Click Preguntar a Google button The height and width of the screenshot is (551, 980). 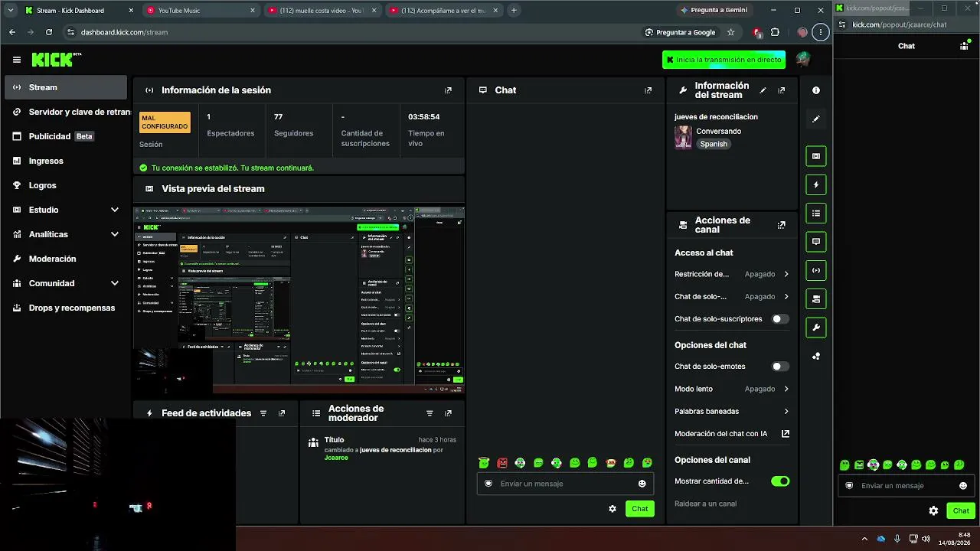(680, 32)
